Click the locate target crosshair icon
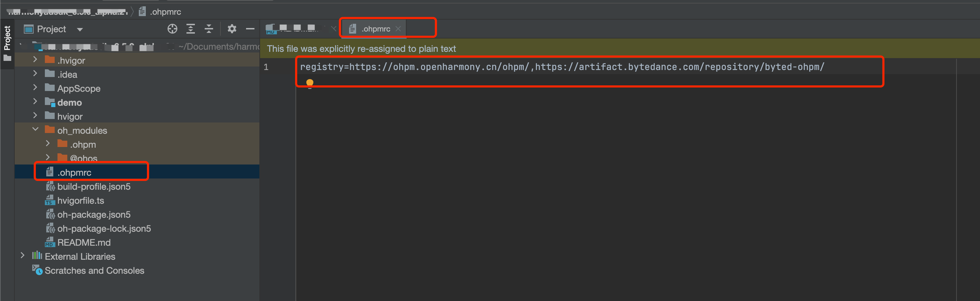 (x=172, y=29)
